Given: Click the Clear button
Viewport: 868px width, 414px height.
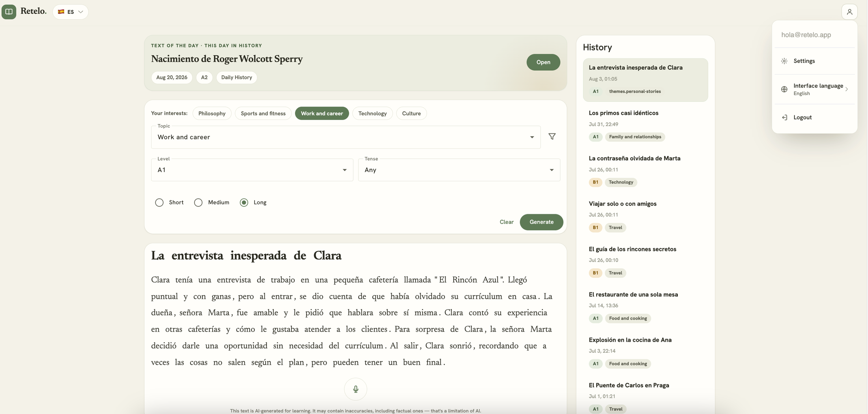Looking at the screenshot, I should (507, 222).
